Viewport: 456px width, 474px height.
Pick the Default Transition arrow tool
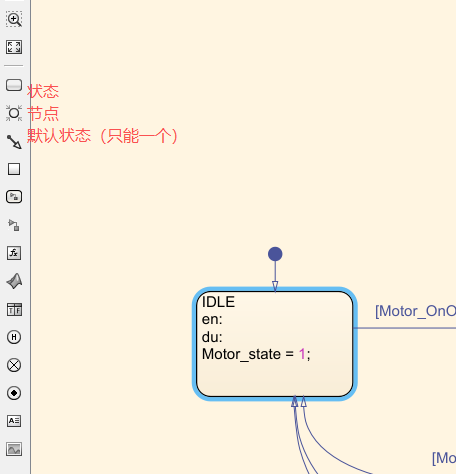click(x=14, y=142)
